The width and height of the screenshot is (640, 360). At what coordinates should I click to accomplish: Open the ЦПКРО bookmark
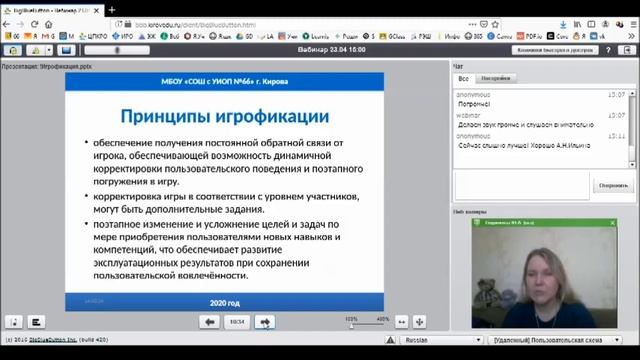tap(93, 36)
